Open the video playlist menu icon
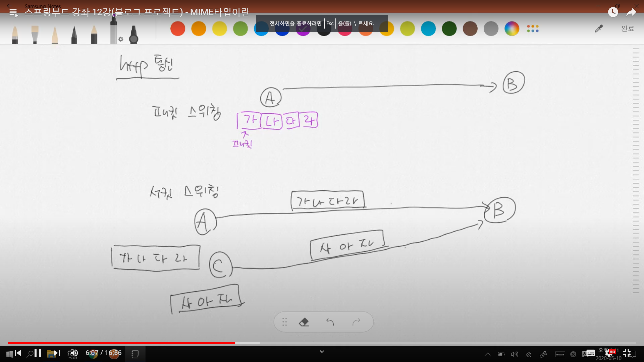The height and width of the screenshot is (362, 644). [13, 13]
